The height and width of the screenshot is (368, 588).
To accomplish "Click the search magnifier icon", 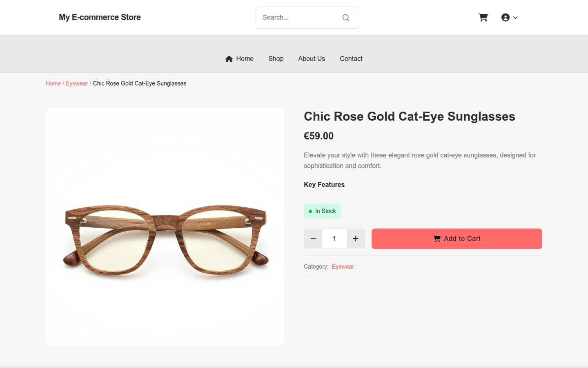I will tap(346, 18).
